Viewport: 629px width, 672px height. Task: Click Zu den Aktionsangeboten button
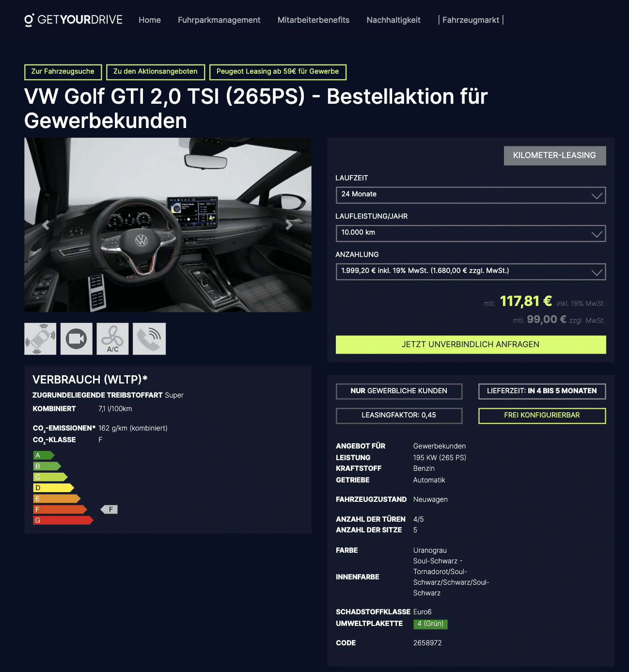tap(156, 72)
